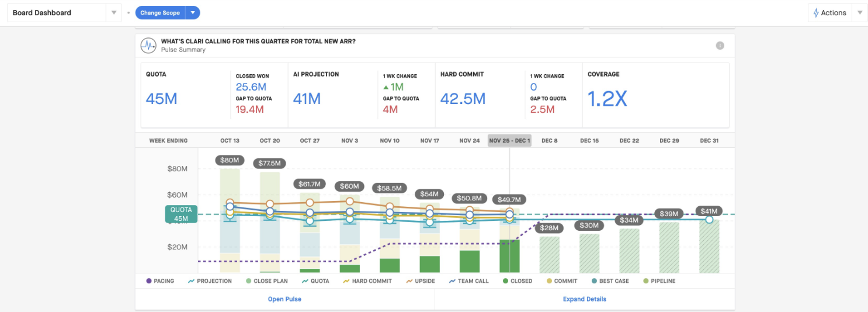The height and width of the screenshot is (312, 868).
Task: Click the $80M bar label
Action: click(x=230, y=160)
